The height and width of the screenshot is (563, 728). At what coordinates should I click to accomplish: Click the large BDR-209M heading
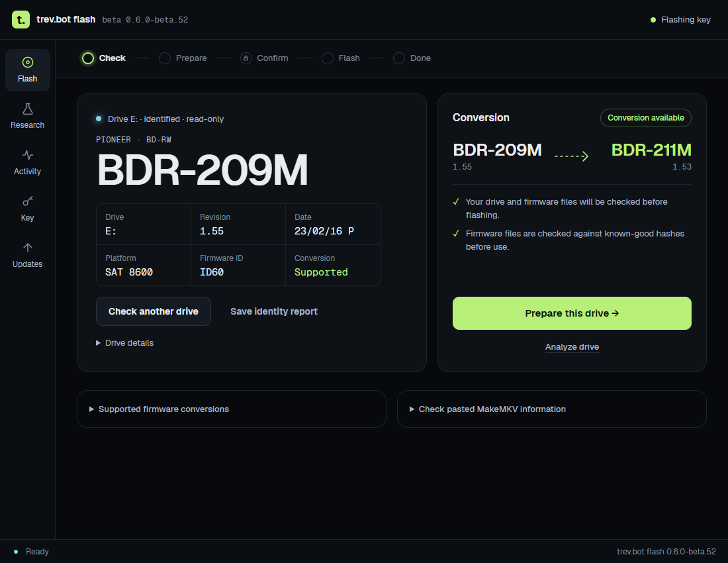202,170
